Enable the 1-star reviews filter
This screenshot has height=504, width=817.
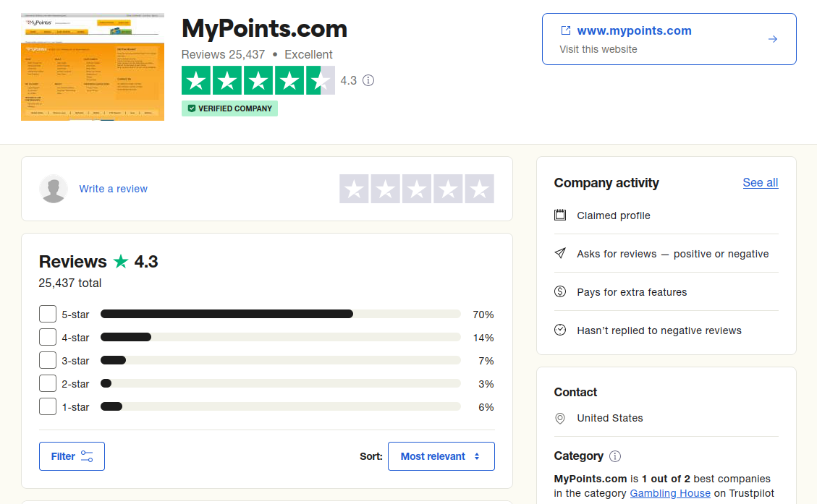click(47, 406)
